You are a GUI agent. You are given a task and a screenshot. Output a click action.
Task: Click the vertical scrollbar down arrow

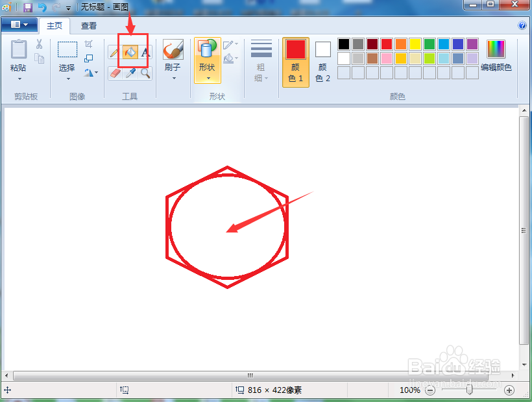pos(524,365)
